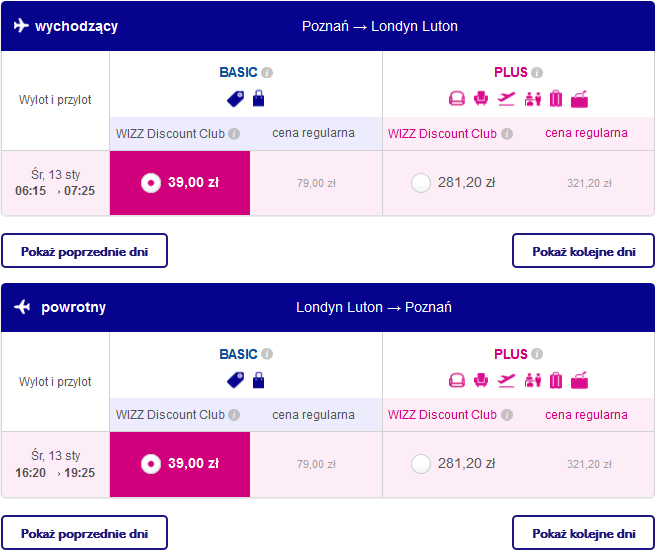This screenshot has width=655, height=552.
Task: Click return PLUS WIZZ Discount Club info icon
Action: pos(507,415)
